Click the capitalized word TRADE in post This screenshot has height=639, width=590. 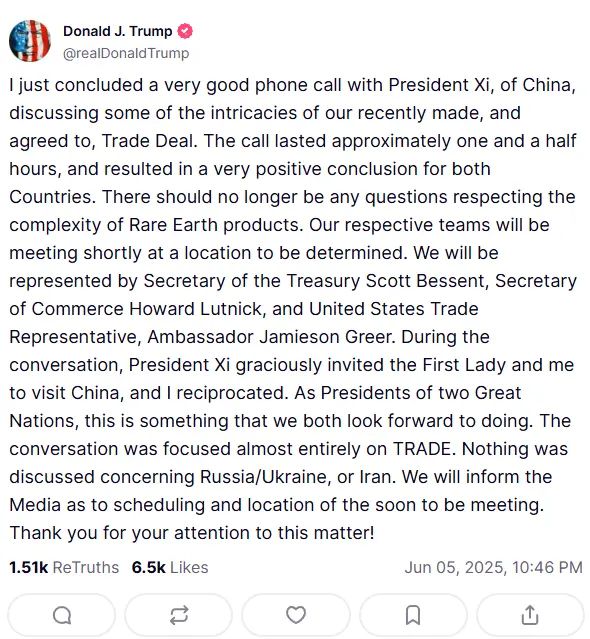[x=422, y=449]
